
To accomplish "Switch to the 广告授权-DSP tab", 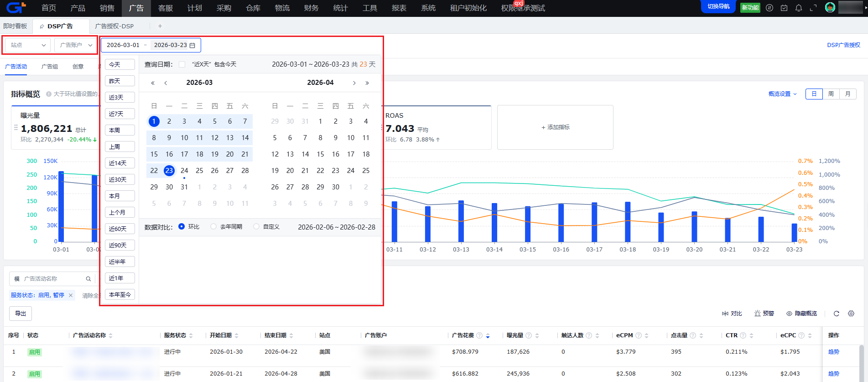I will click(x=114, y=26).
